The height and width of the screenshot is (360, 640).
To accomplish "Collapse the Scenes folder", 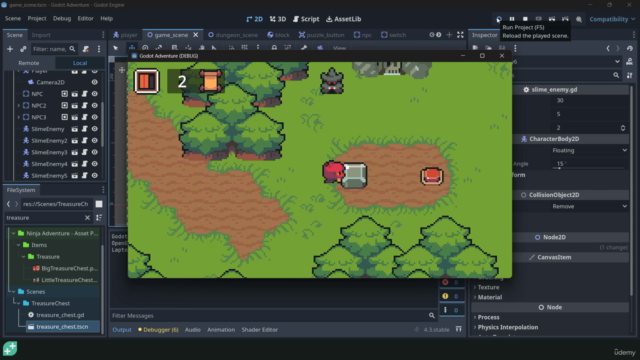I will 13,291.
